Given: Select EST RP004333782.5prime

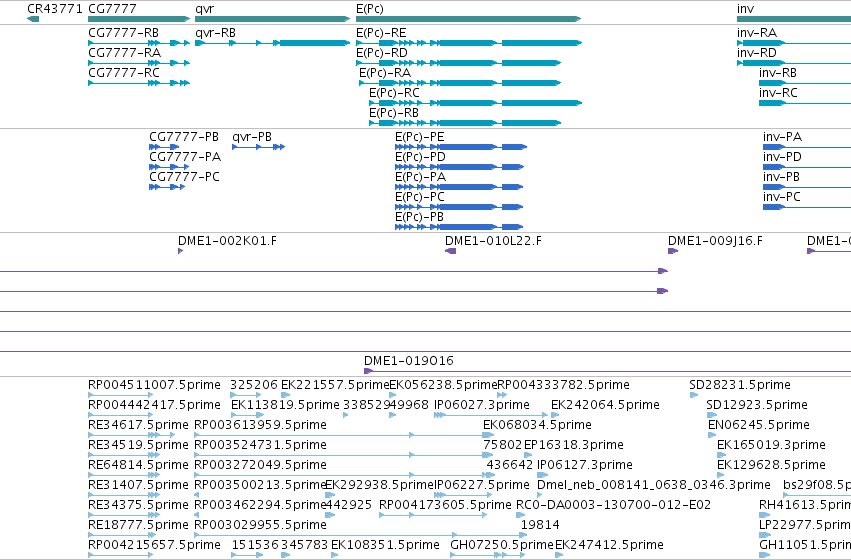Looking at the screenshot, I should [x=502, y=395].
